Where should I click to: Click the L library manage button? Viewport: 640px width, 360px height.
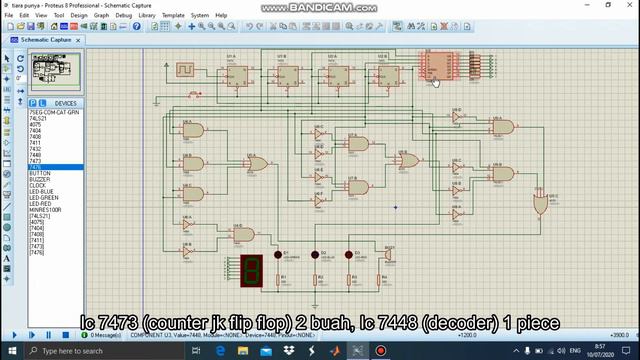click(42, 103)
